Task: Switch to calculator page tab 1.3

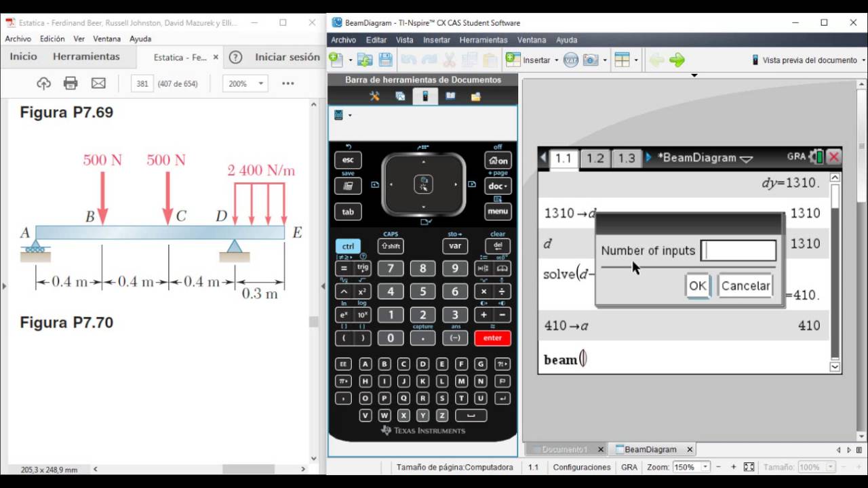Action: click(x=627, y=158)
